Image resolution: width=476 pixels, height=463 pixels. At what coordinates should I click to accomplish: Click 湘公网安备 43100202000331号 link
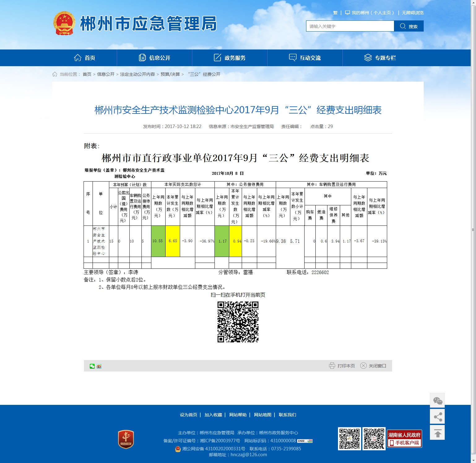(x=214, y=449)
